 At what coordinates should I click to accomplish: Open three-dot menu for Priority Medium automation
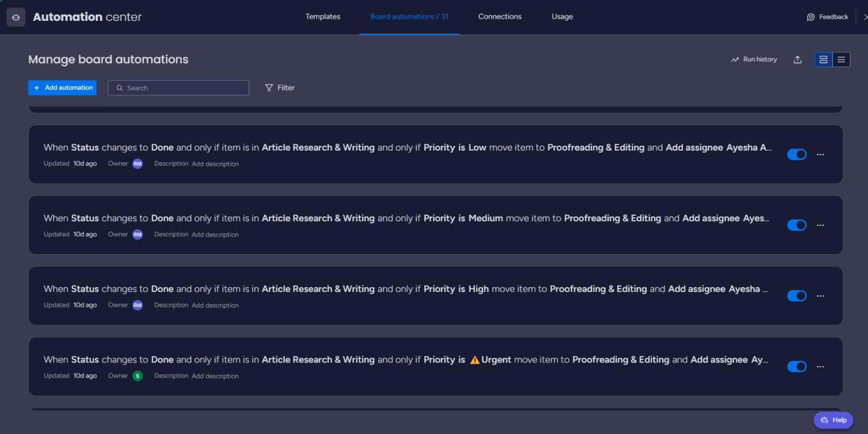click(x=820, y=225)
